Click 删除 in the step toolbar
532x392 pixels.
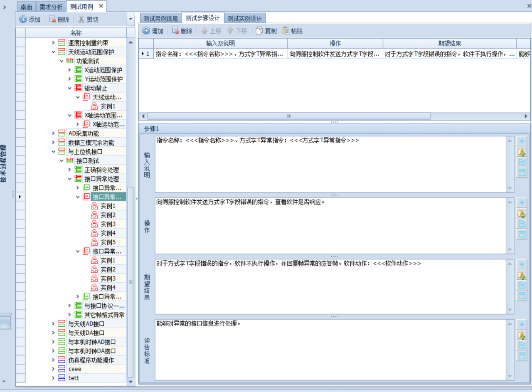[182, 31]
